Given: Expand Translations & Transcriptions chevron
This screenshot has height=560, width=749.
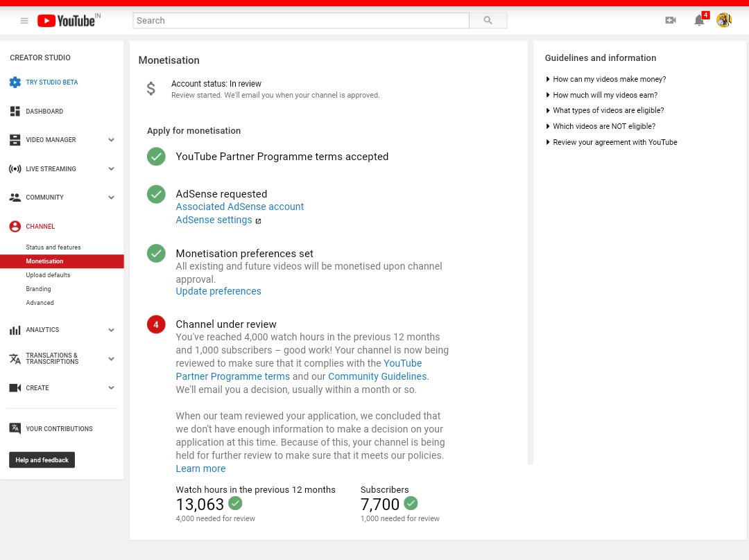Looking at the screenshot, I should coord(111,358).
